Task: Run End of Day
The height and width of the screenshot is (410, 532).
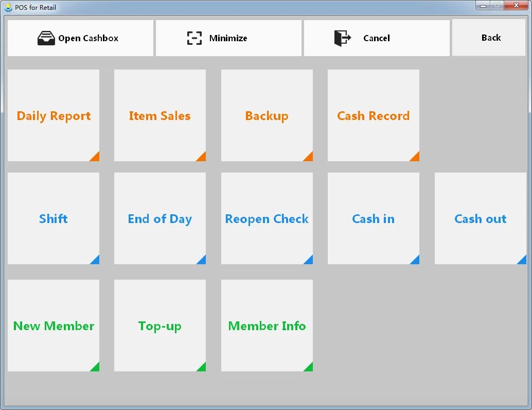Action: (x=160, y=219)
